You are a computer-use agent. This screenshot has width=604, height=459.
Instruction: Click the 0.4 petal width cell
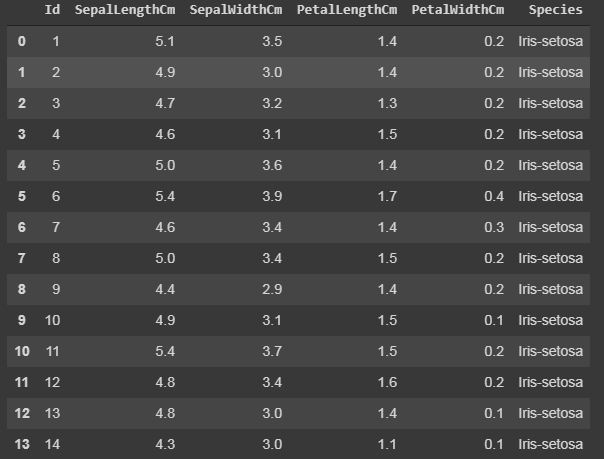click(x=494, y=196)
